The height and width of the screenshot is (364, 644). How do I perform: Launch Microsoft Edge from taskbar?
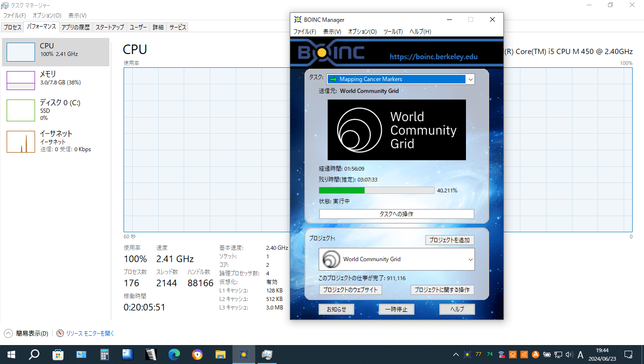pyautogui.click(x=174, y=354)
